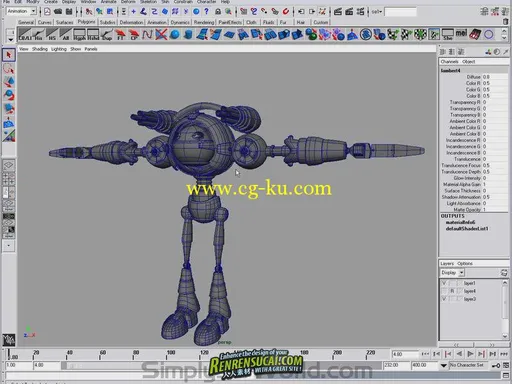Click the 'CP' center pivot shelf icon
The height and width of the screenshot is (384, 512).
pyautogui.click(x=134, y=34)
